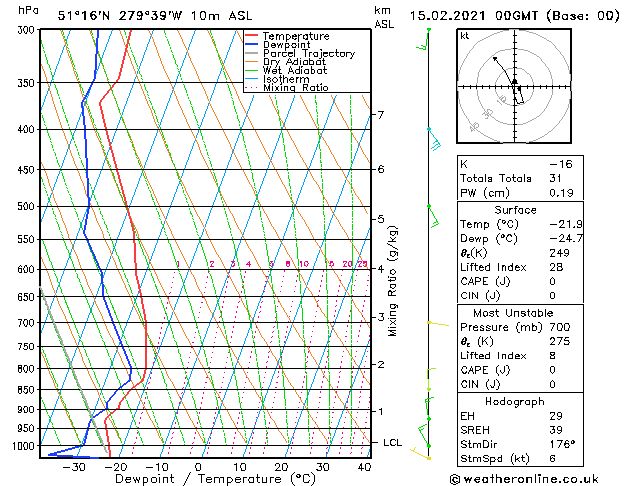This screenshot has height=486, width=629.
Task: Click the '7' km altitude tick label
Action: pyautogui.click(x=381, y=115)
